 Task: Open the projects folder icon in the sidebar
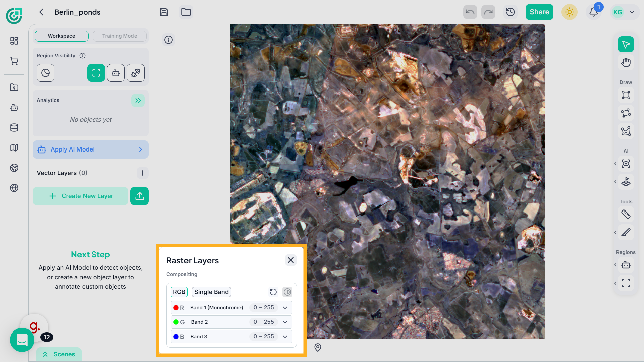click(14, 87)
